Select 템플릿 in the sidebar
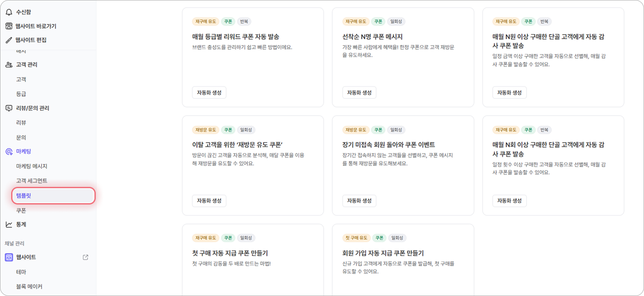The image size is (644, 296). pos(53,196)
